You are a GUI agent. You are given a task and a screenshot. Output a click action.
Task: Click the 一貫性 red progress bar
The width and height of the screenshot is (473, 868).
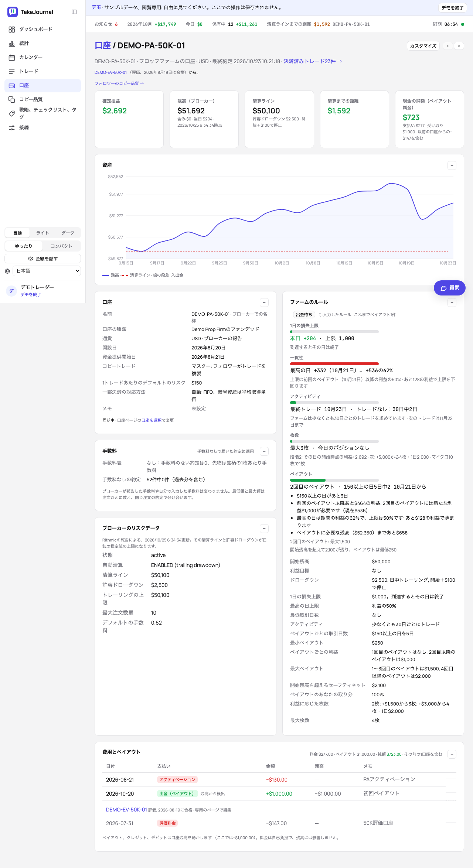click(x=334, y=364)
